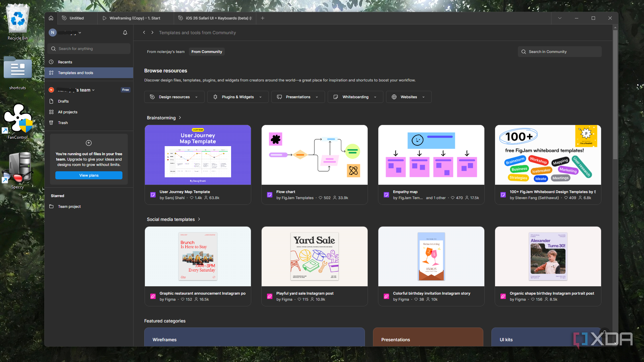Viewport: 644px width, 362px height.
Task: Click Search in Community field
Action: click(560, 52)
